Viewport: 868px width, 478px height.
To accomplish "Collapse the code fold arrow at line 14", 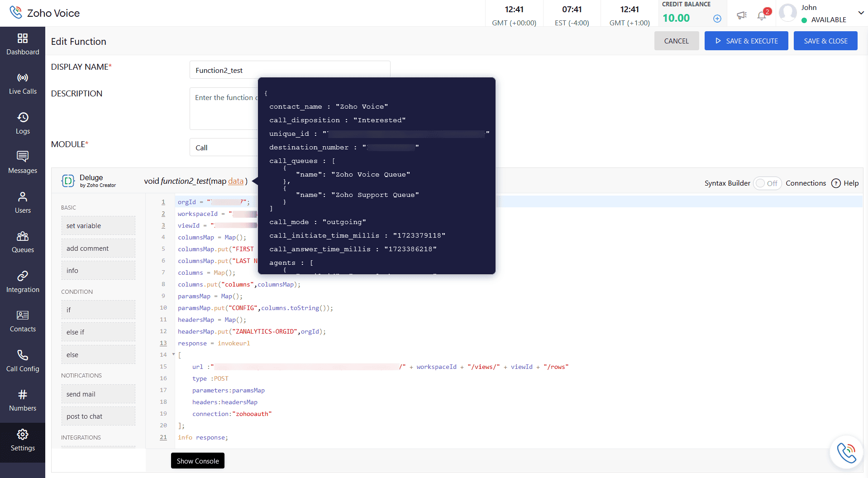I will (173, 354).
